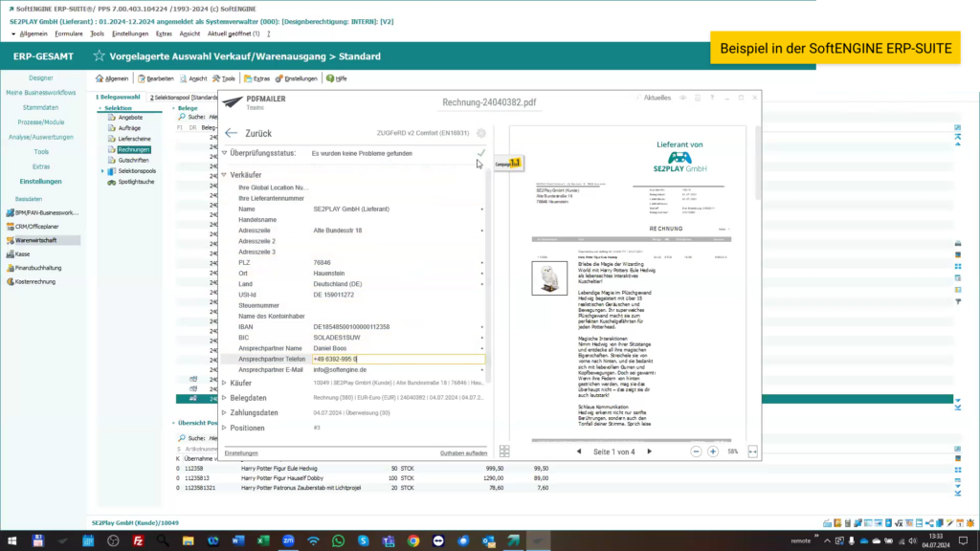The image size is (980, 551).
Task: Open CRM/Officeplaner module
Action: [x=33, y=227]
